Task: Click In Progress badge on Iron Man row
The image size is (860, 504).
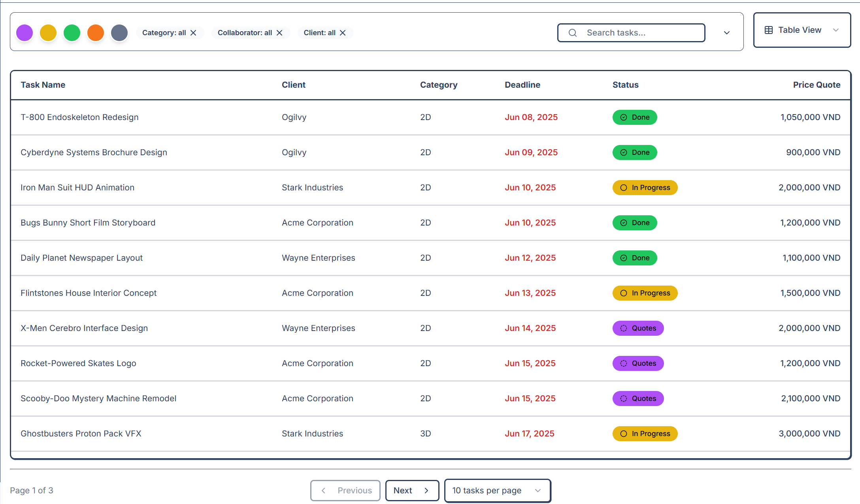Action: click(x=645, y=188)
